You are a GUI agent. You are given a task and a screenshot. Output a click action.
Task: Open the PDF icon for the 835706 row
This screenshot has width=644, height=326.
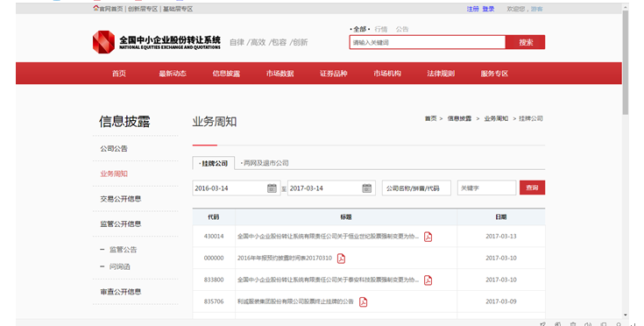pos(363,302)
